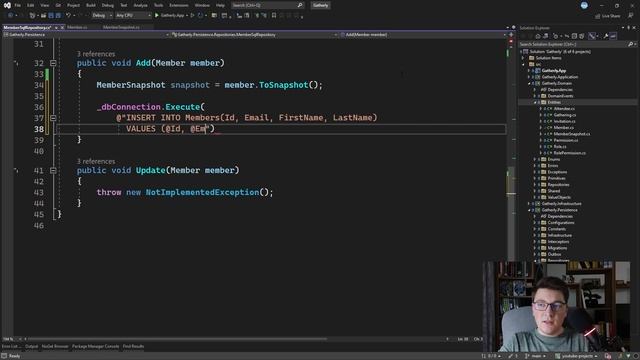Collapse the Update method outlining box
This screenshot has height=360, width=640.
(53, 170)
